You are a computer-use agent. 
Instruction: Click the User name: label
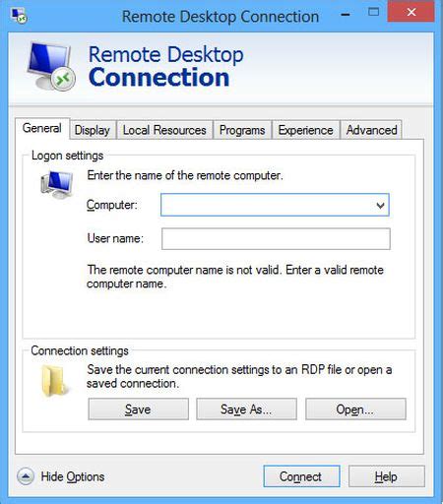pos(115,238)
